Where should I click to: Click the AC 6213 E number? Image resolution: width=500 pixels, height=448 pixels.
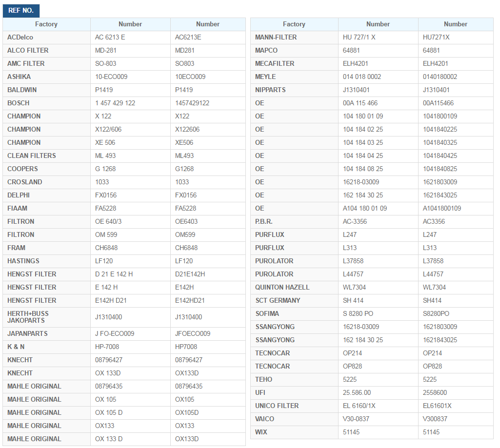click(x=110, y=37)
